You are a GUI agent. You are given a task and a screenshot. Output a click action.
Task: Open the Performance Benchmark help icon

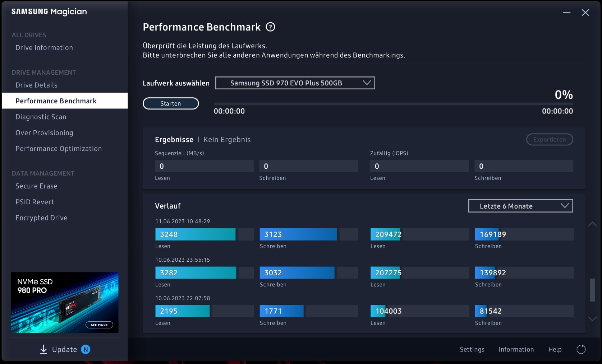tap(270, 27)
